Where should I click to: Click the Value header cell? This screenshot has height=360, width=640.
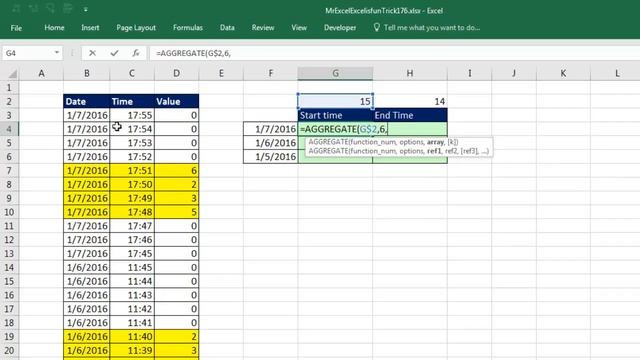point(177,101)
